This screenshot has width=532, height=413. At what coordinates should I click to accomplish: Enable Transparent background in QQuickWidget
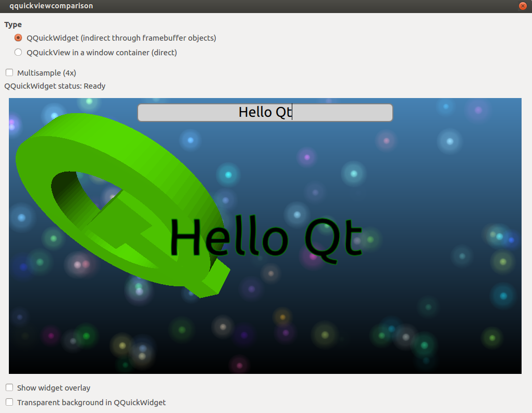tap(9, 402)
